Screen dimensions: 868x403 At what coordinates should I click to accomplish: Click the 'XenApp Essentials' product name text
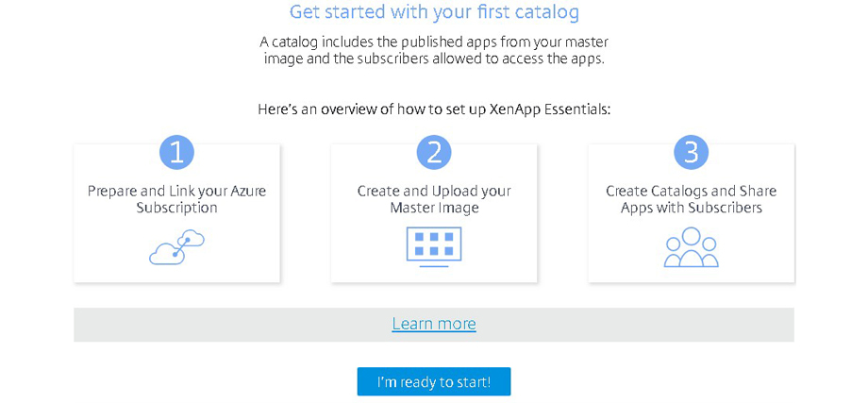(549, 109)
